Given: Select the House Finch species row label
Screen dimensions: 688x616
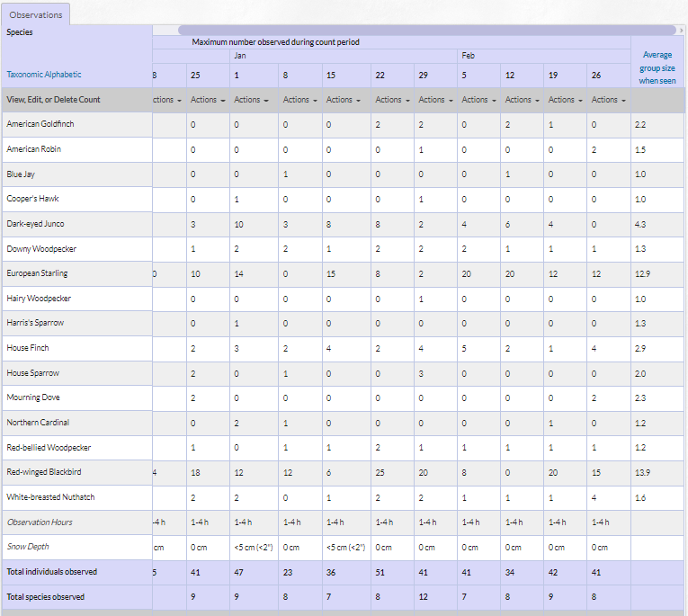Looking at the screenshot, I should [x=28, y=348].
